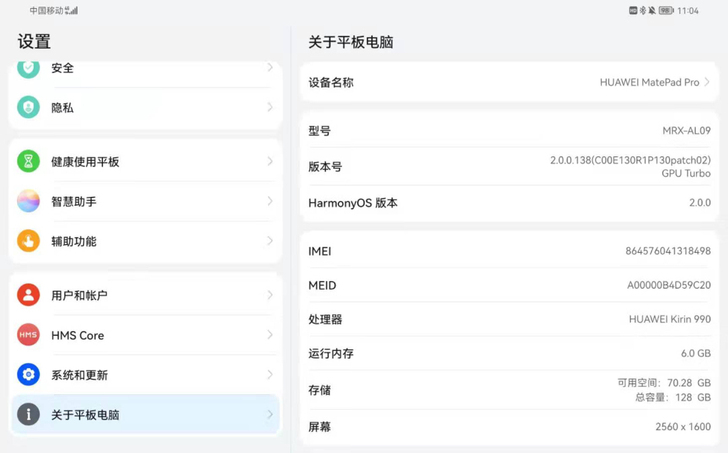The width and height of the screenshot is (728, 453).
Task: Tap RAM value 6.0 GB
Action: (696, 353)
